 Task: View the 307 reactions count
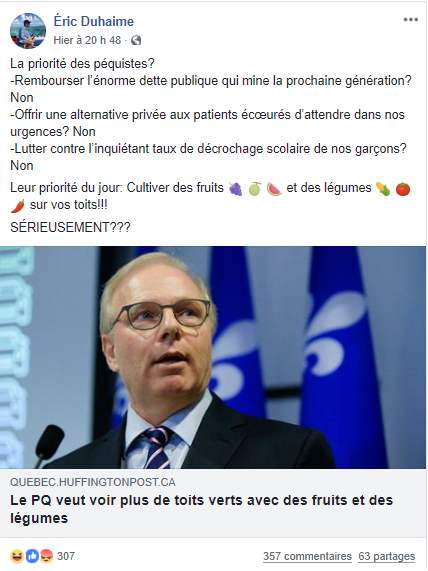tap(66, 556)
